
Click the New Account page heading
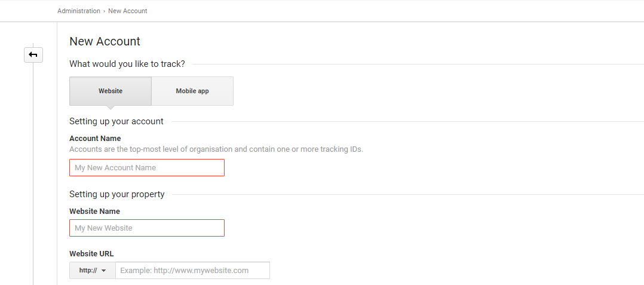tap(105, 41)
